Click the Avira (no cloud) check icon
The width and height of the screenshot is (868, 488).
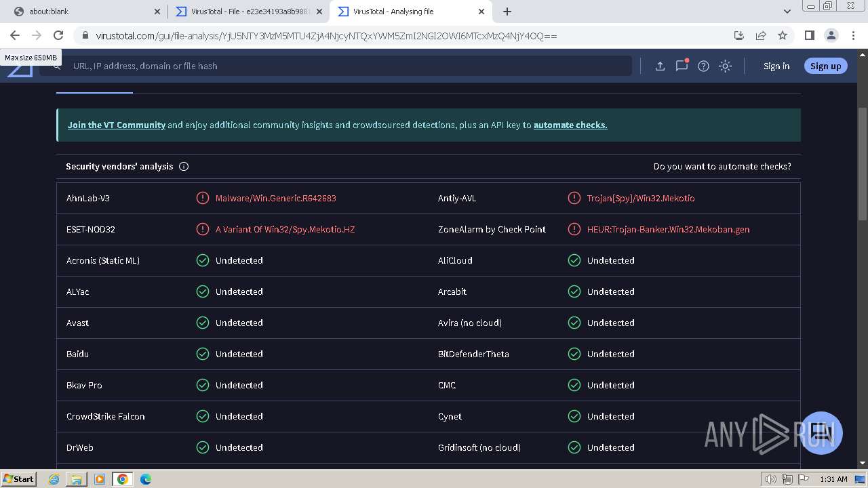pos(574,323)
